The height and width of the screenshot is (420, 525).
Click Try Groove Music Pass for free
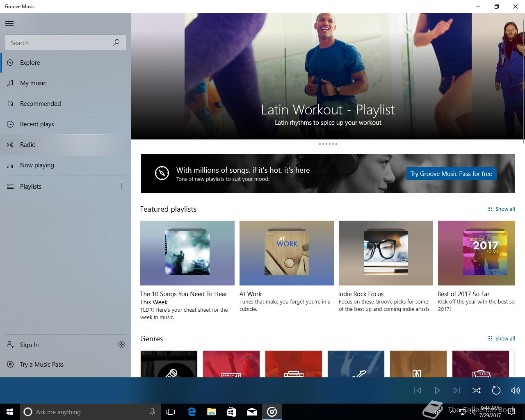(x=451, y=173)
